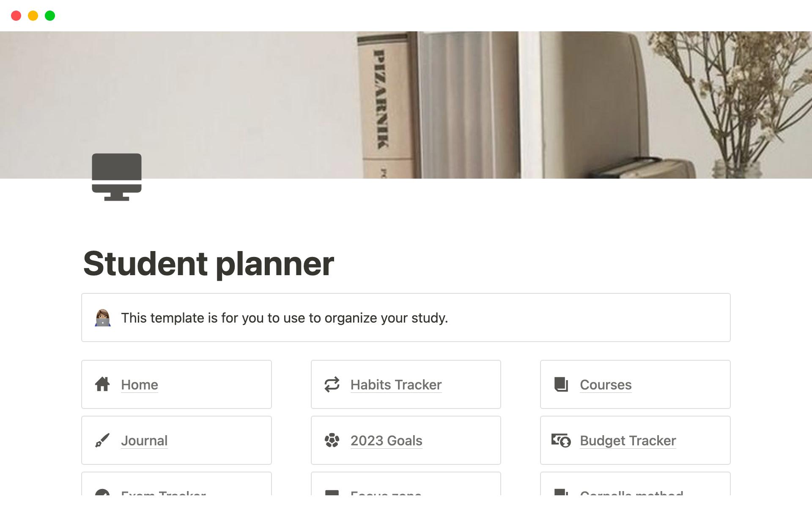This screenshot has height=508, width=812.
Task: Click the monitor page icon
Action: pyautogui.click(x=117, y=177)
